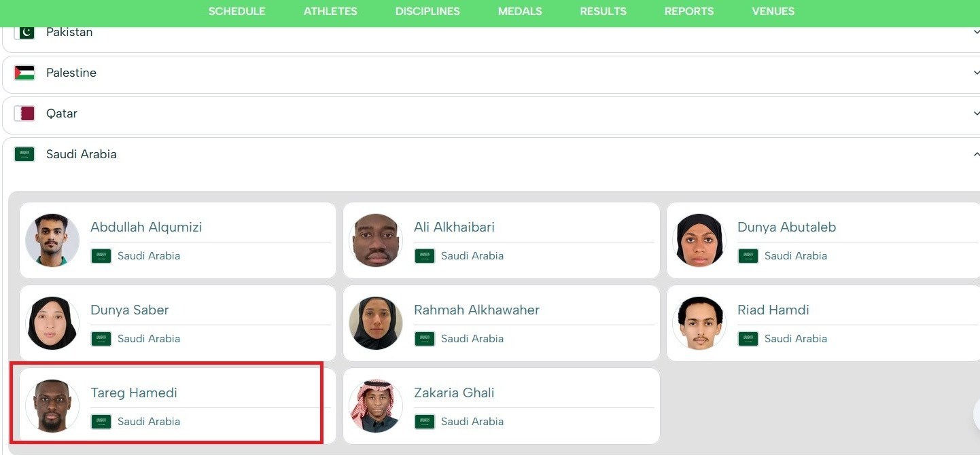The width and height of the screenshot is (980, 455).
Task: Click Dunya Saber's profile photo
Action: coord(52,323)
